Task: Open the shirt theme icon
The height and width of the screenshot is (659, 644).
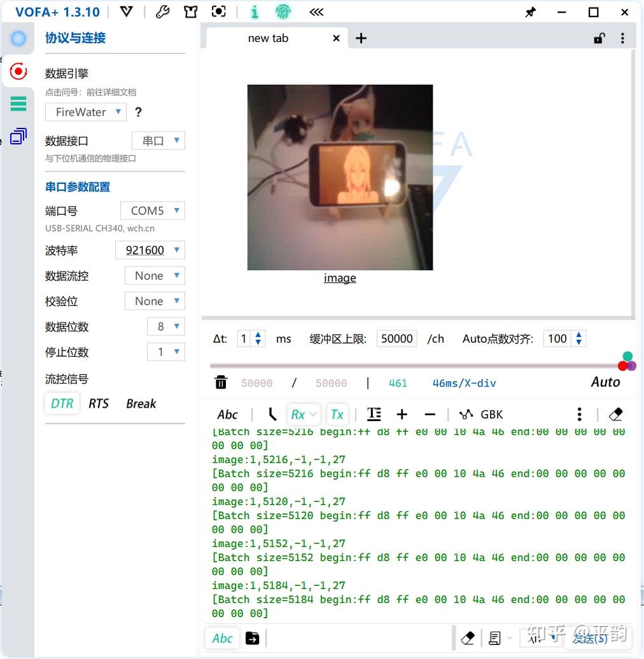Action: click(190, 11)
